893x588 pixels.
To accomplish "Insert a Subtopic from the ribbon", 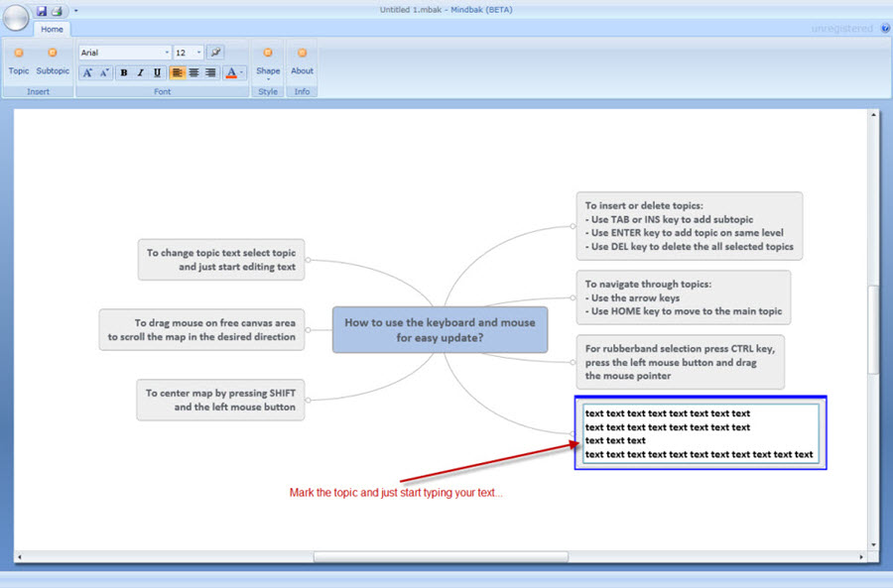I will point(53,59).
